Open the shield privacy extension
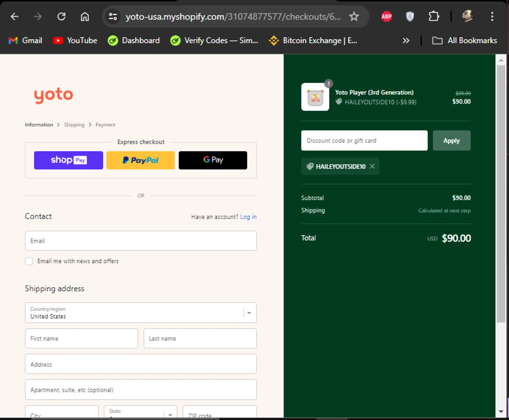The width and height of the screenshot is (509, 420). click(410, 16)
